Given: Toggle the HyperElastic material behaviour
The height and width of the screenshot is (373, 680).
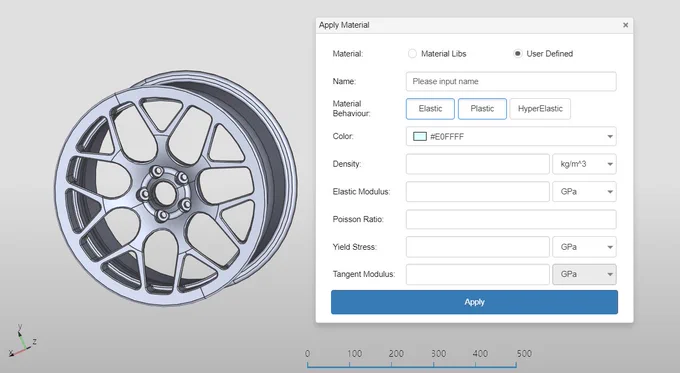Looking at the screenshot, I should (x=540, y=109).
